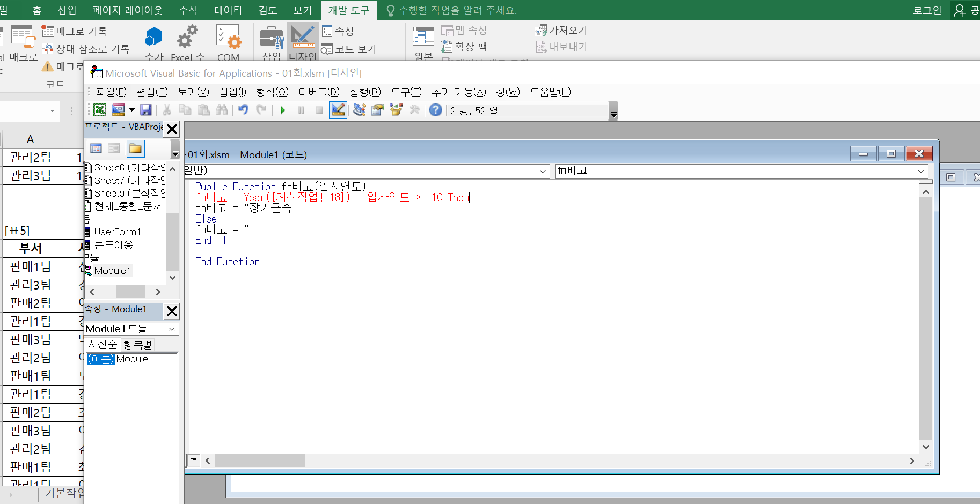
Task: Select Module1 in the project tree
Action: (112, 271)
